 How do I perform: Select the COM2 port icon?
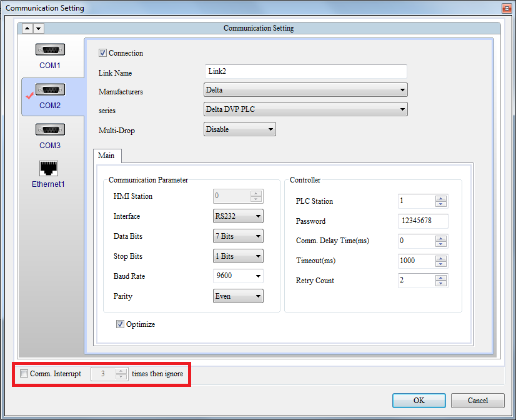point(49,89)
